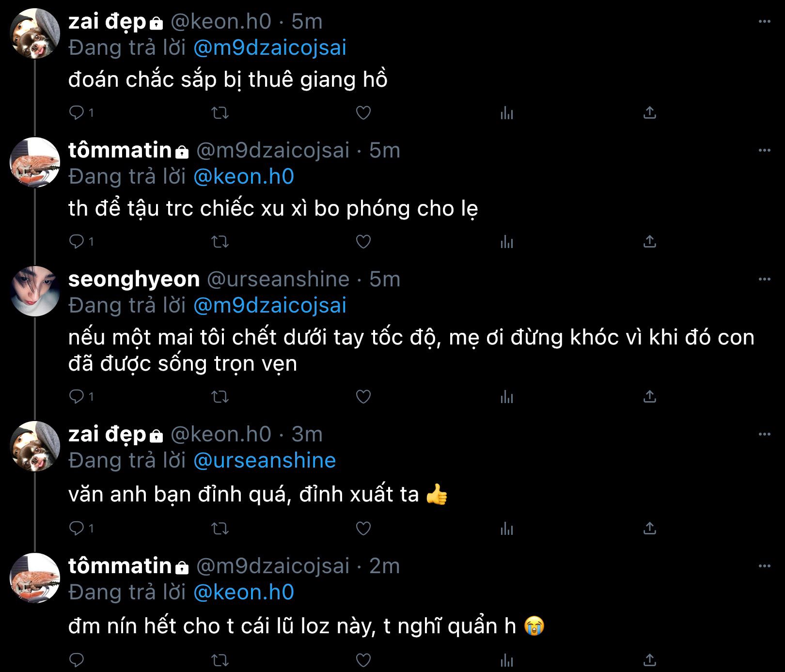Reply to the last tômmatin tweet
Screen dimensions: 785x672
pyautogui.click(x=77, y=660)
